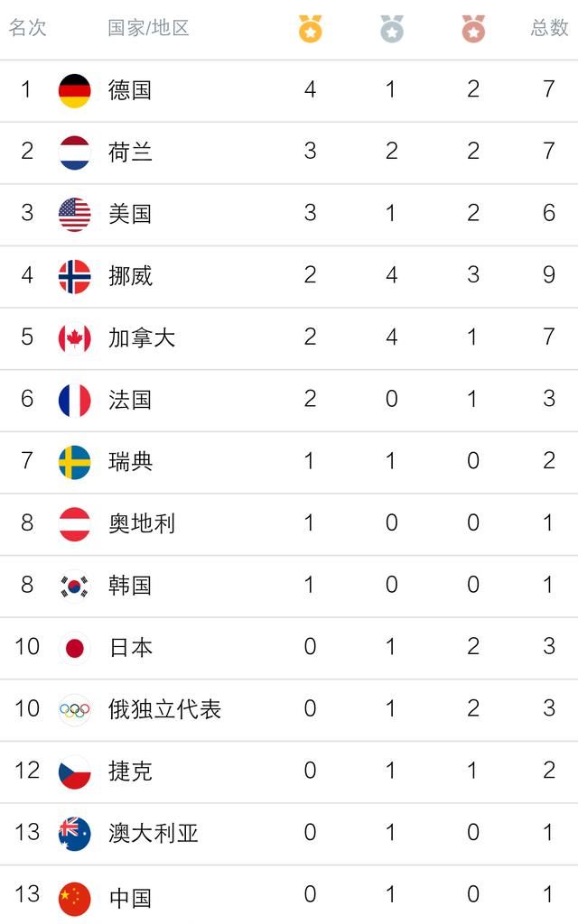Open the 捷克 country name
578x924 pixels.
(130, 772)
